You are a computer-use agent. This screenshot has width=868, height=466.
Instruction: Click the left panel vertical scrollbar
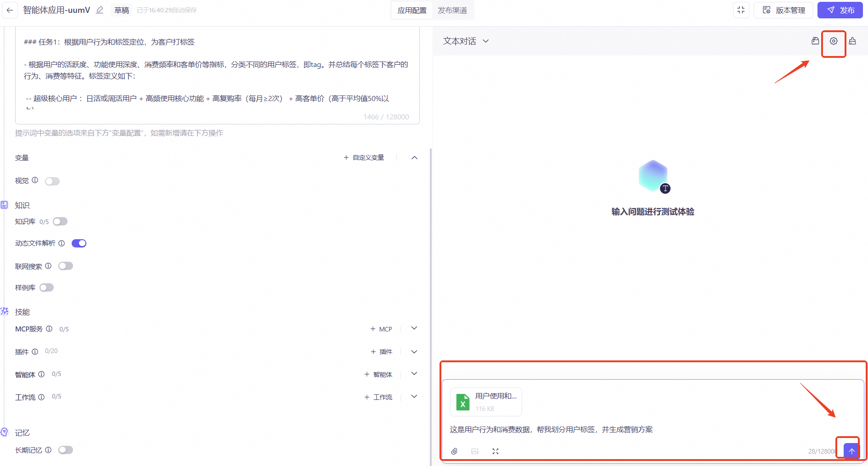[430, 306]
